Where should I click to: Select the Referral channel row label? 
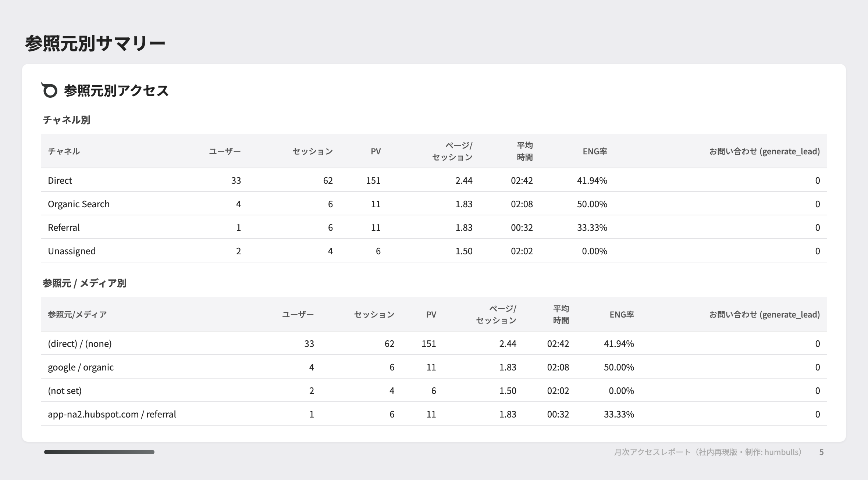(x=64, y=228)
